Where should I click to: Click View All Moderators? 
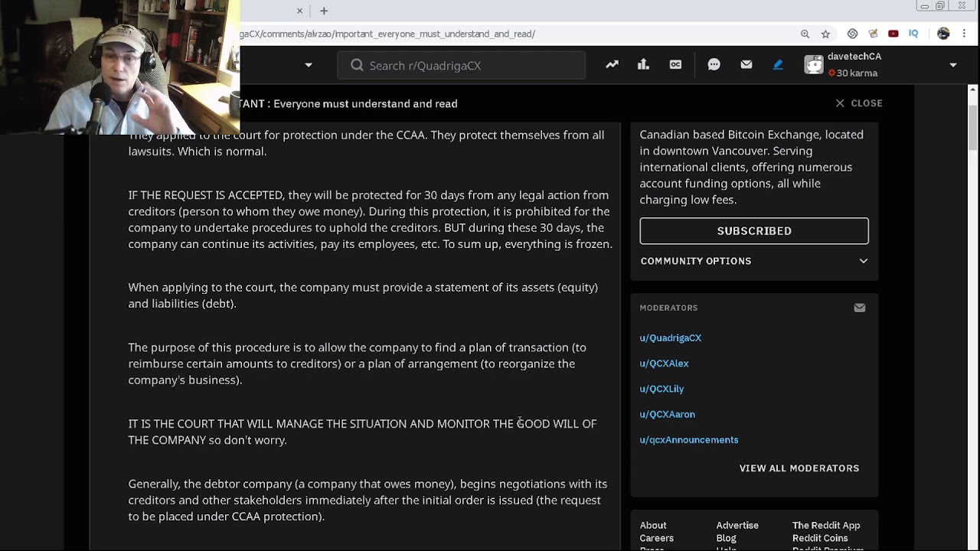[799, 468]
